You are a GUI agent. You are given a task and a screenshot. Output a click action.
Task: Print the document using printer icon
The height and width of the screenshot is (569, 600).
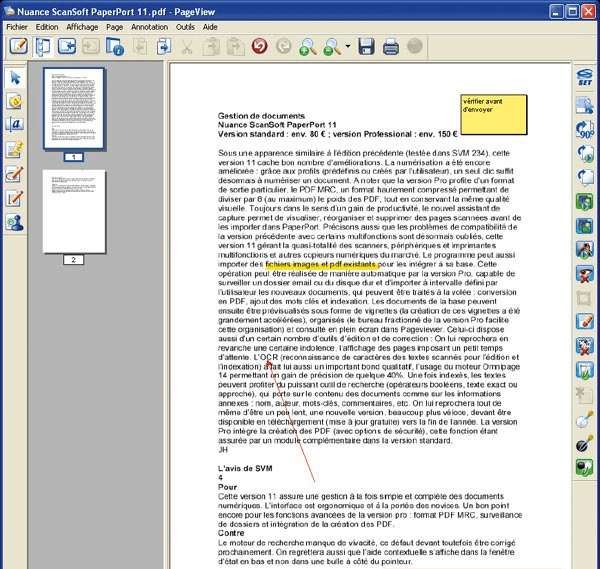click(x=391, y=46)
